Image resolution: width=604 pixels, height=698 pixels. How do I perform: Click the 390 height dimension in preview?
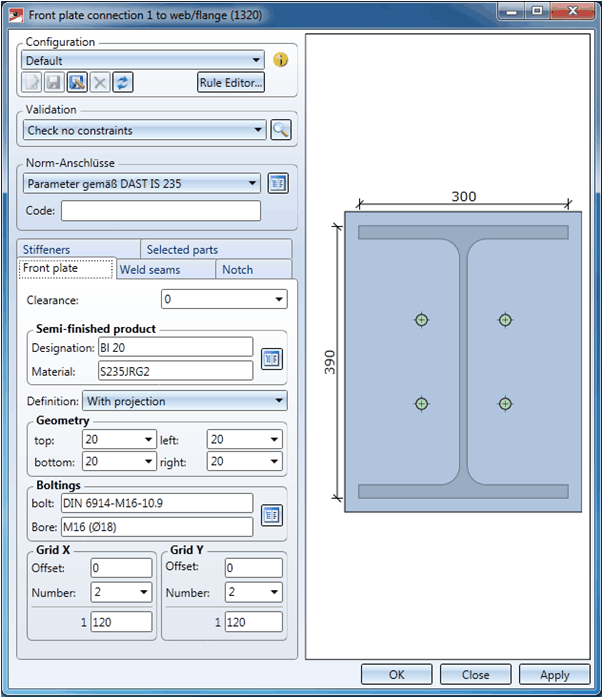(329, 362)
